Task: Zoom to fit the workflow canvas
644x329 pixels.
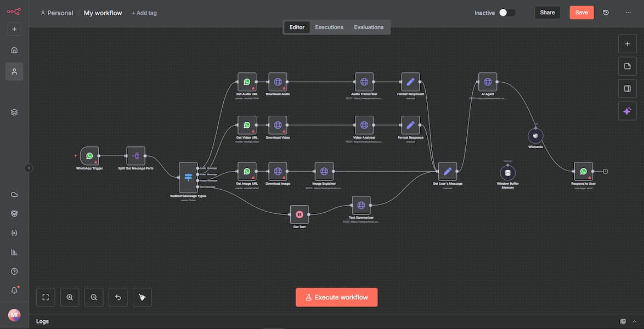Action: click(46, 297)
